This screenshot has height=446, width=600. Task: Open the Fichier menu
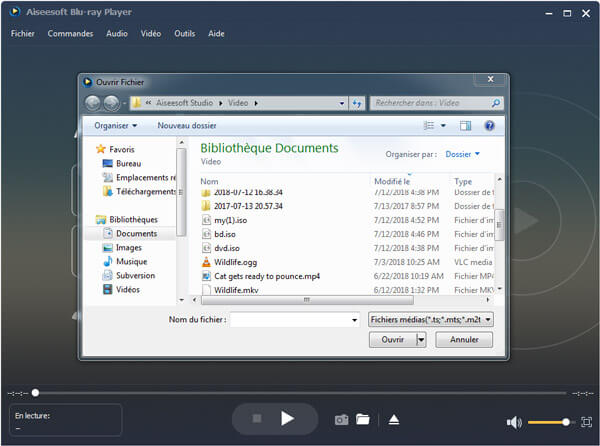tap(22, 34)
